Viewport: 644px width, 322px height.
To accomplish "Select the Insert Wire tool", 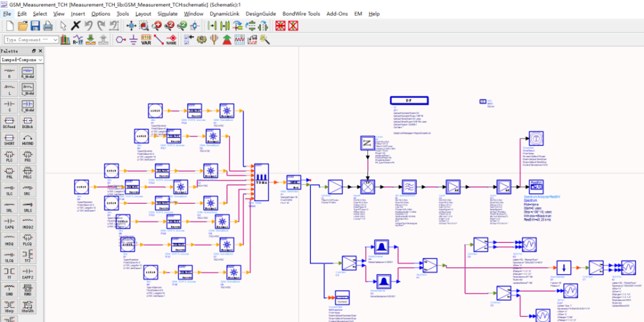I will (159, 40).
